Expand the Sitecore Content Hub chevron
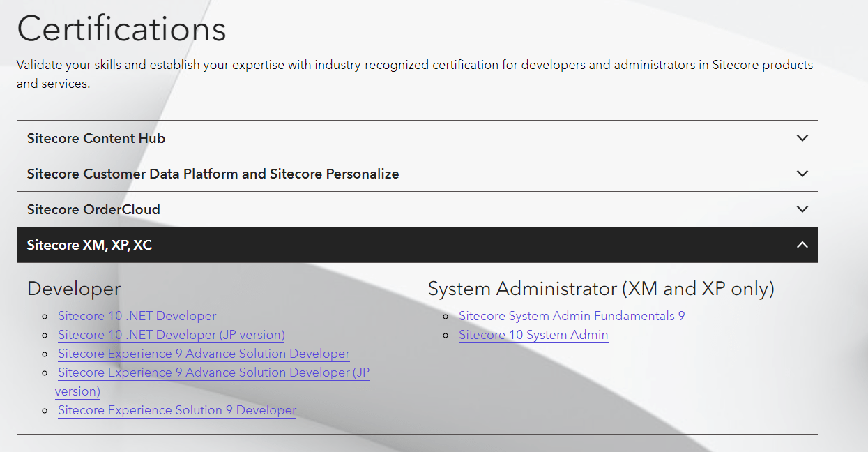 (x=802, y=138)
